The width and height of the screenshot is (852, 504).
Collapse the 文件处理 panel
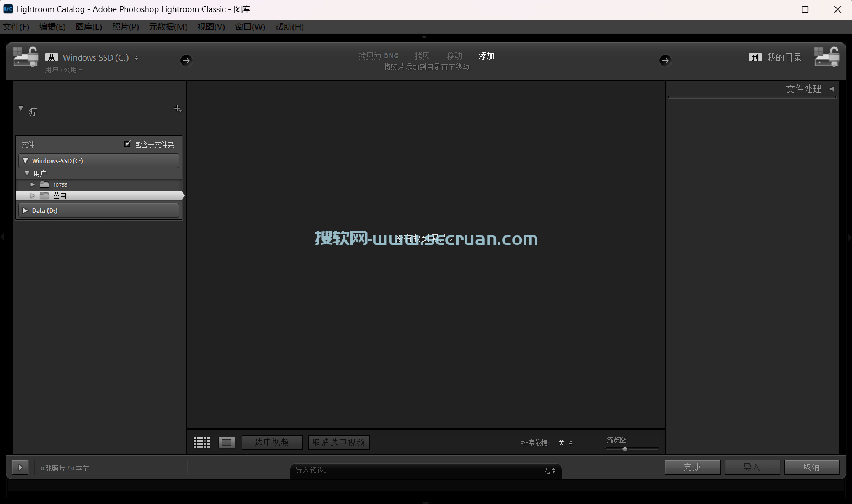(831, 89)
